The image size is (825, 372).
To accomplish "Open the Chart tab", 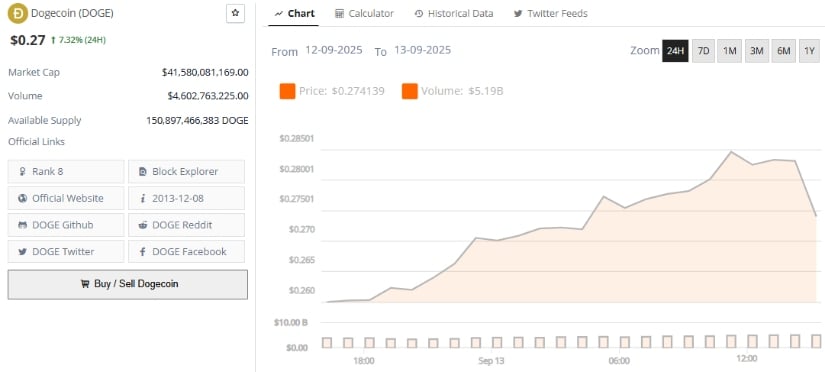I will (x=294, y=14).
